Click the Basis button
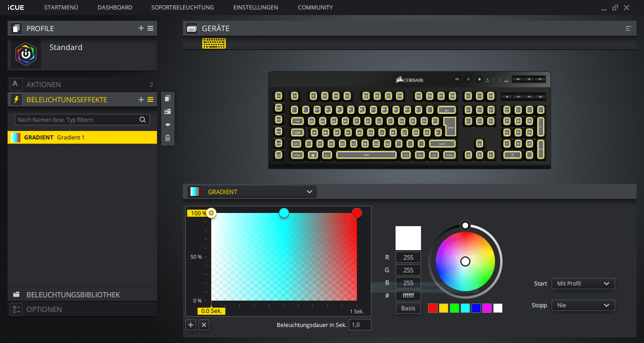The image size is (644, 343). pyautogui.click(x=408, y=308)
